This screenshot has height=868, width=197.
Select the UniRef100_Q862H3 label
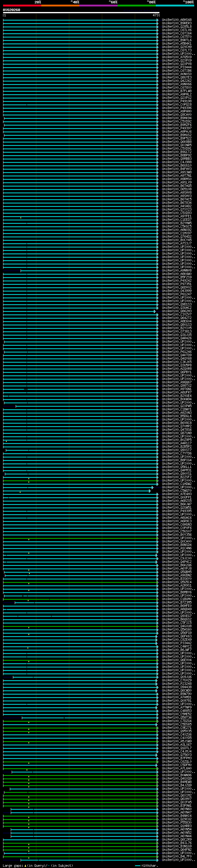177,311
